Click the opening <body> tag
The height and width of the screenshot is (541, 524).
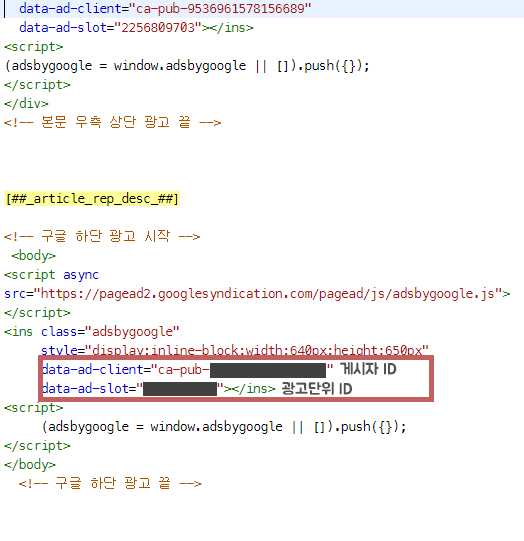click(x=33, y=256)
